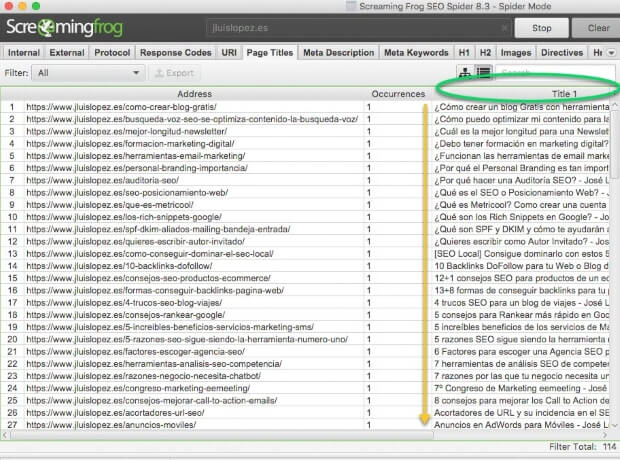
Task: Switch to the H1 tab
Action: tap(464, 53)
